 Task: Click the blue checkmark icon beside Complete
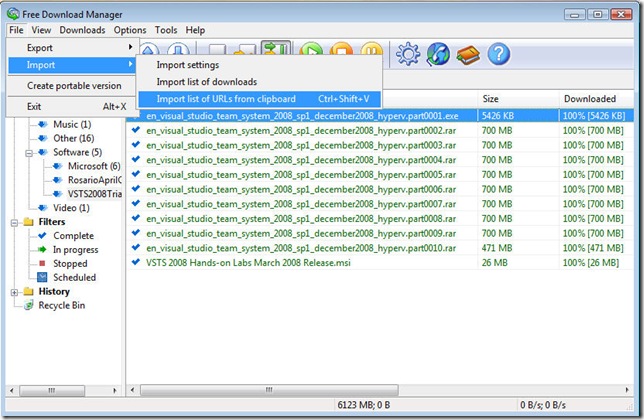pyautogui.click(x=42, y=236)
